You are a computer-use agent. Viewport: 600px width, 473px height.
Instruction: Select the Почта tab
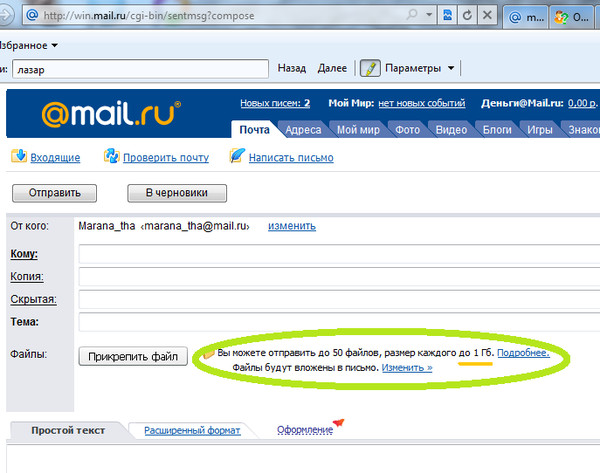(254, 130)
